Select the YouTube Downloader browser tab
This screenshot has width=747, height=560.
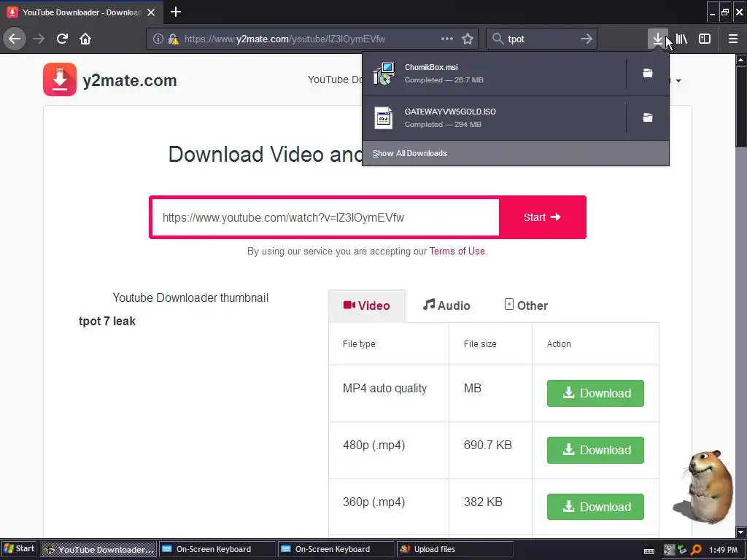click(82, 12)
